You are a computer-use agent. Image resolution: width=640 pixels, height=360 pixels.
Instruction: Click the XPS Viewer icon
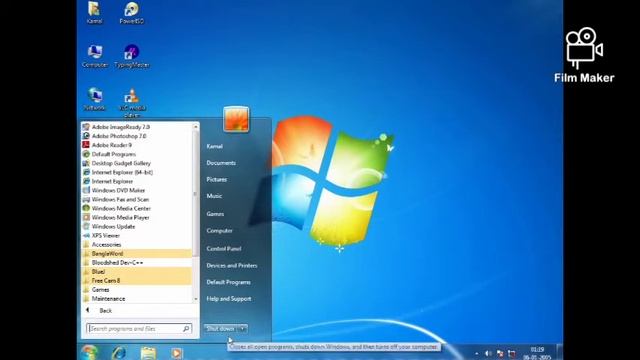(86, 236)
